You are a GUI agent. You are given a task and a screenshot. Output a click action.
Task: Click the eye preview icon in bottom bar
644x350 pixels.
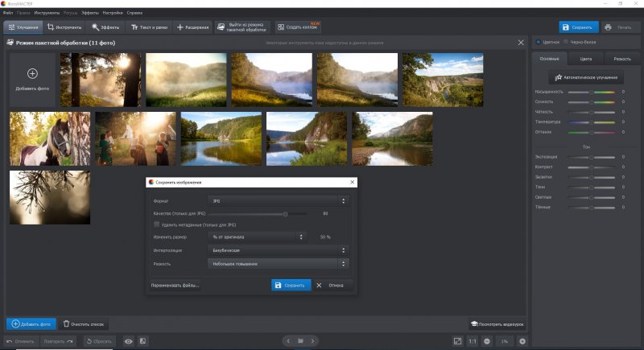[x=128, y=341]
